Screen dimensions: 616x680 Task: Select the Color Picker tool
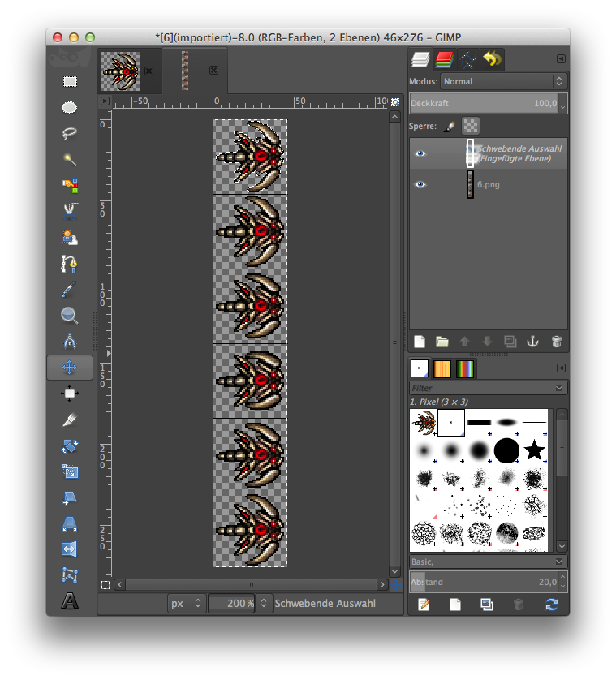[x=70, y=289]
